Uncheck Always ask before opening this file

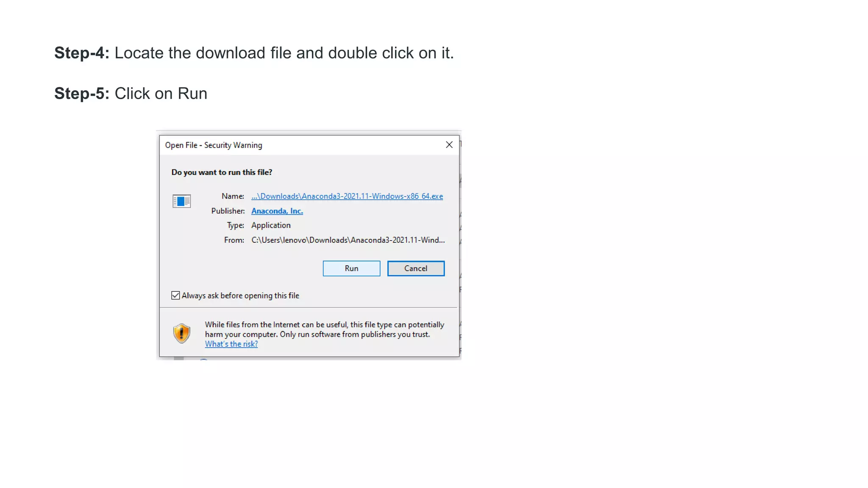tap(175, 296)
